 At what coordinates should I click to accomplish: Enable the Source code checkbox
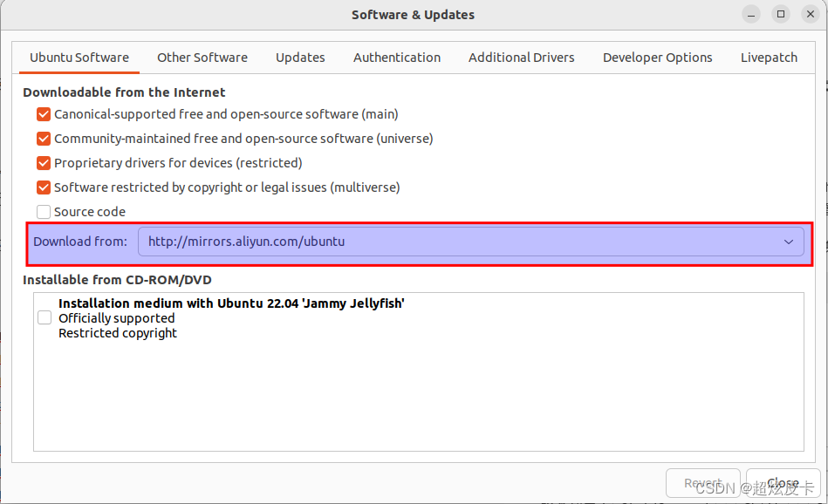(44, 212)
